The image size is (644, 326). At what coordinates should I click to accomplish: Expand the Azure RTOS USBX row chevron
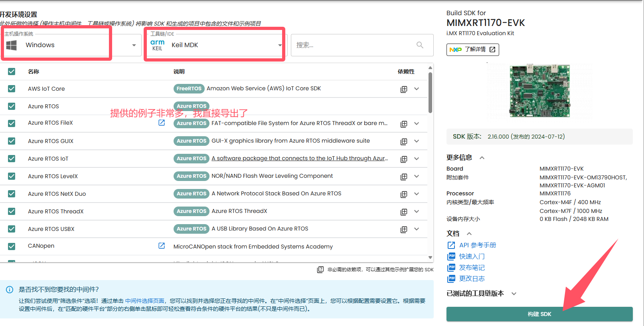417,229
